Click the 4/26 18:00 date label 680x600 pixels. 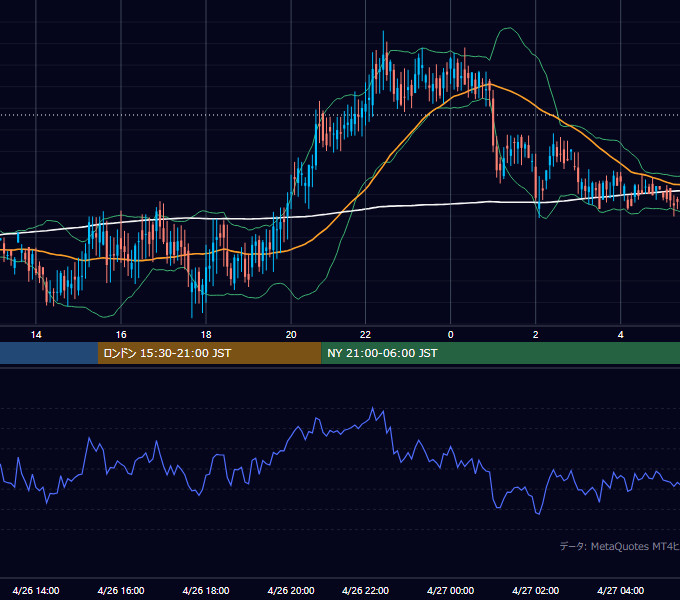tap(206, 590)
